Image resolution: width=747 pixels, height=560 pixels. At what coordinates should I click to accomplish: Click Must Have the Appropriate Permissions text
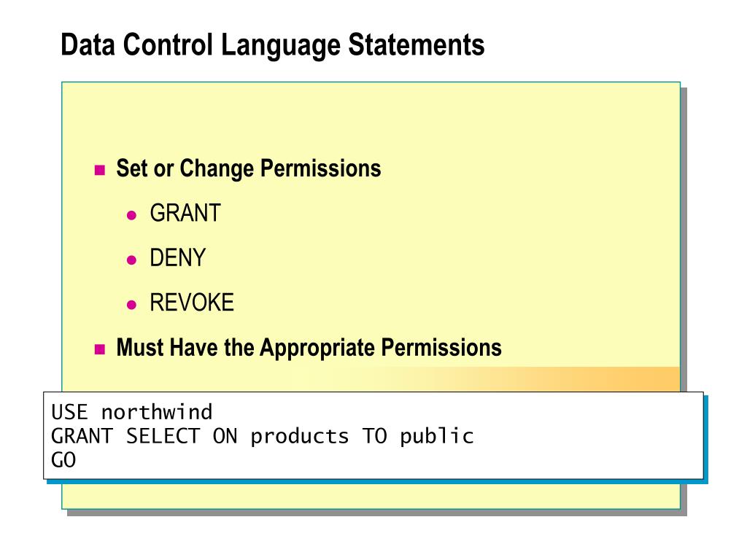pyautogui.click(x=309, y=348)
